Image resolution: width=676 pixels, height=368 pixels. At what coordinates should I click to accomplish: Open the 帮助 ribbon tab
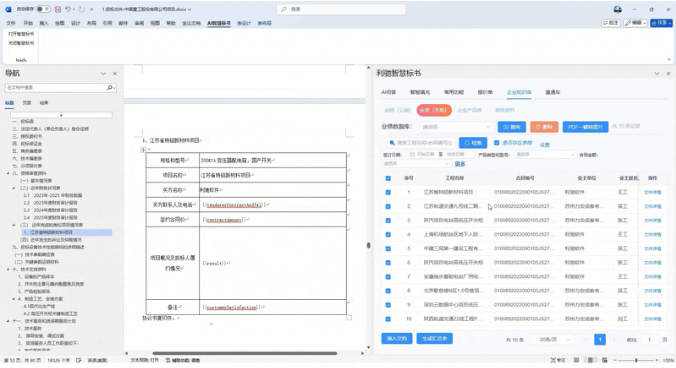(x=171, y=23)
